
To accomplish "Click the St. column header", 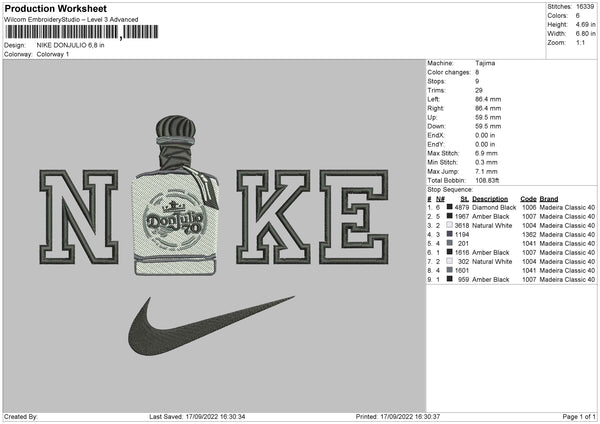I will [465, 199].
